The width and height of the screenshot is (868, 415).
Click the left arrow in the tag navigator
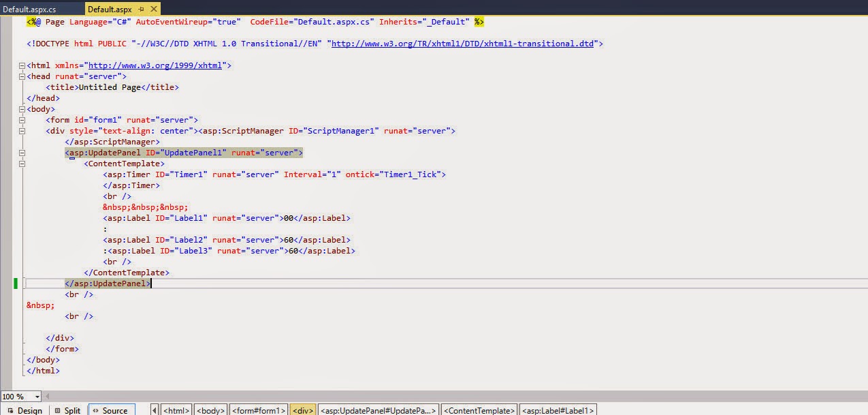155,410
